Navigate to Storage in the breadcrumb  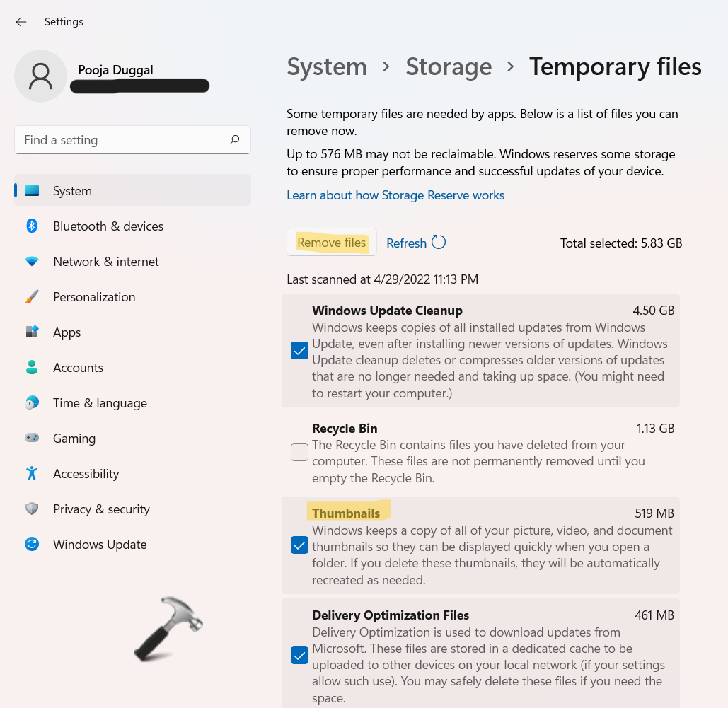pyautogui.click(x=449, y=67)
